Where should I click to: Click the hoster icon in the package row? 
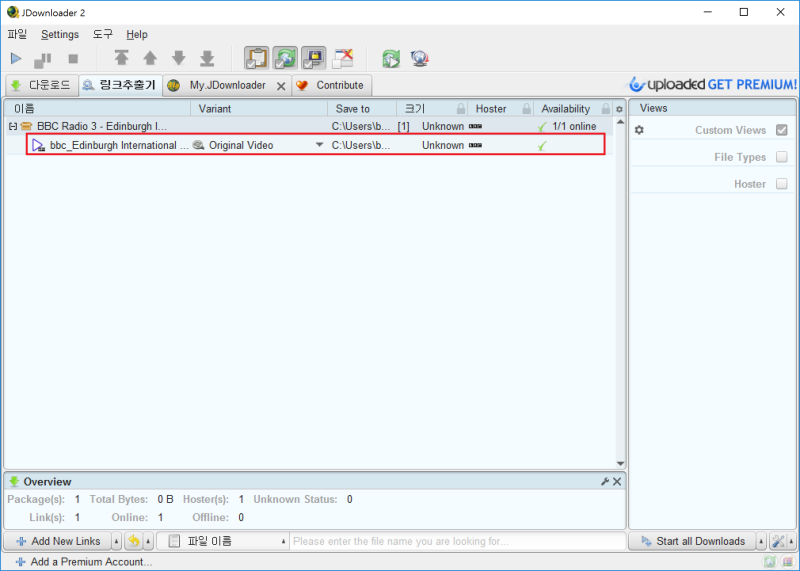pyautogui.click(x=475, y=126)
